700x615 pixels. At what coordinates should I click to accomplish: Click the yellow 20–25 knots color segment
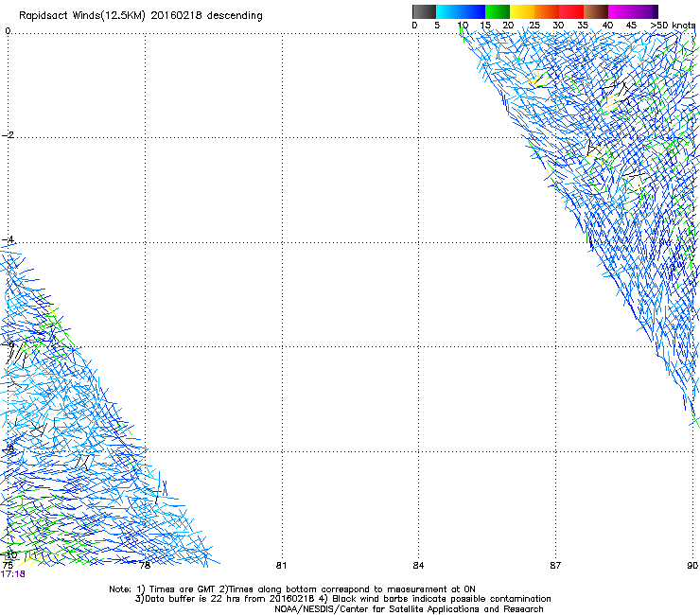(522, 11)
